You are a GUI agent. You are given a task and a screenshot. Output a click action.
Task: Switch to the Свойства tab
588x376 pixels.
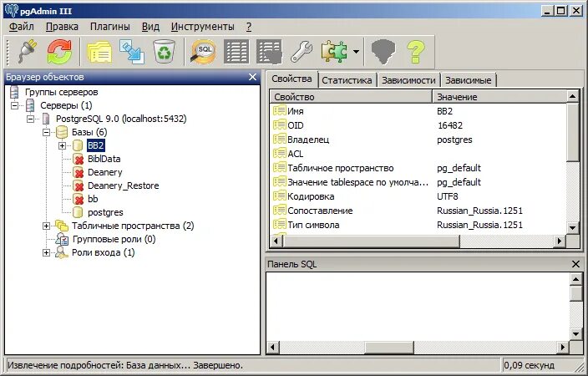tap(291, 79)
